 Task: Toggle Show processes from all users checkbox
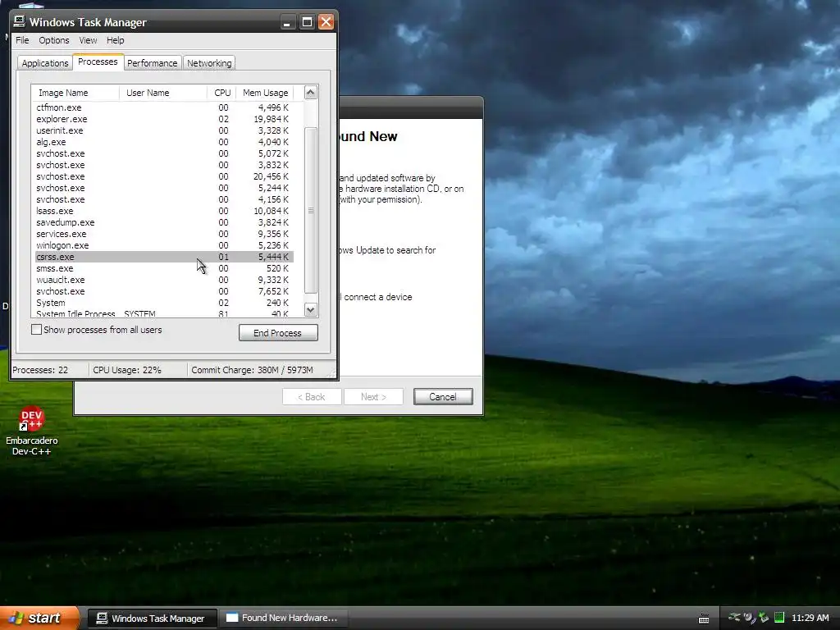point(36,330)
